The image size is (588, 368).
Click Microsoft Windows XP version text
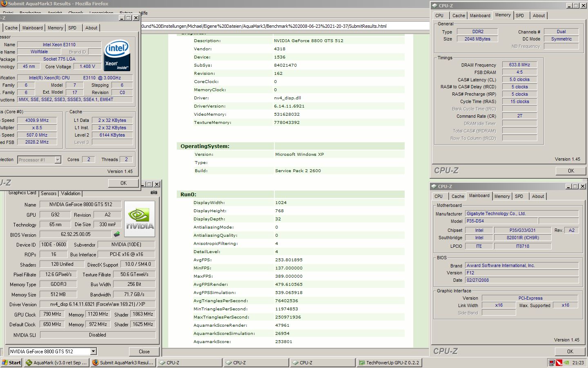click(299, 155)
